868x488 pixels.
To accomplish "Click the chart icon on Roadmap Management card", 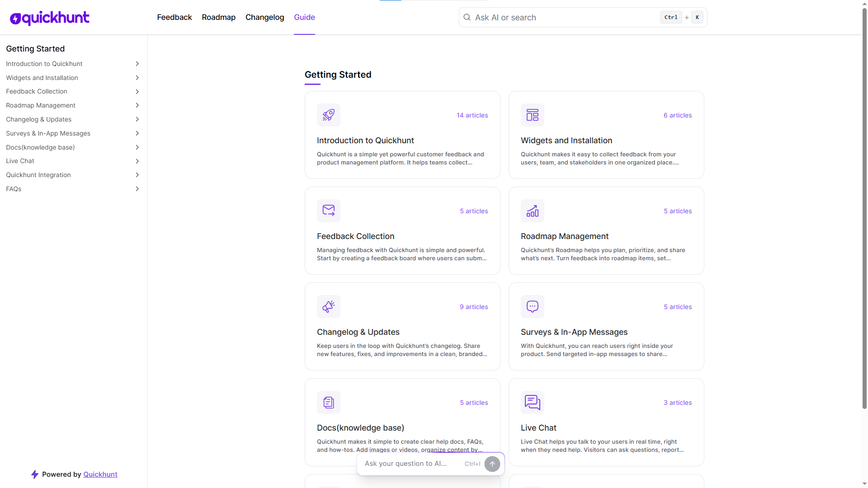I will [x=533, y=211].
